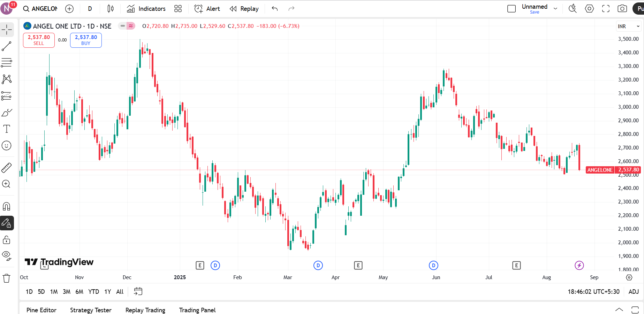This screenshot has height=314, width=644.
Task: Open price scale settings gear
Action: 629,277
